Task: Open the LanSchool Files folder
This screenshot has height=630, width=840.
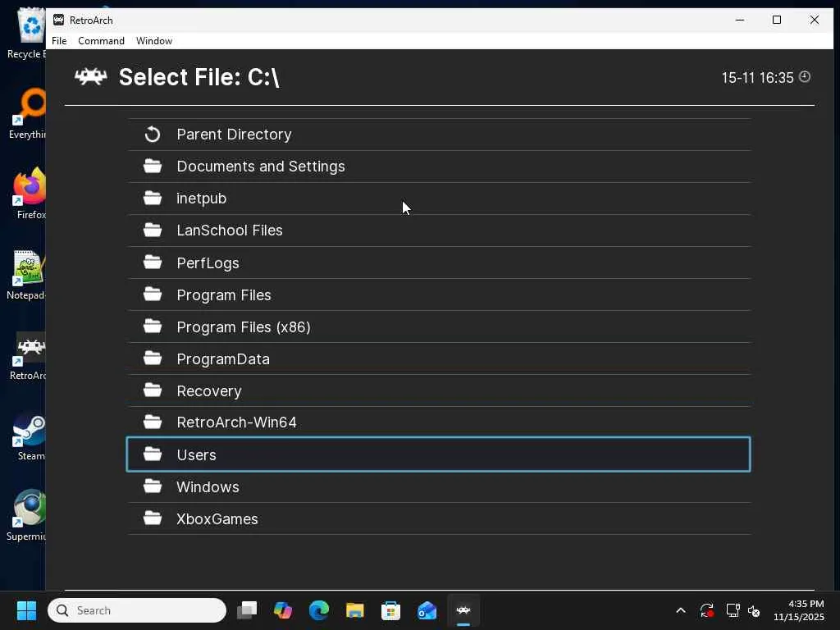Action: tap(230, 231)
